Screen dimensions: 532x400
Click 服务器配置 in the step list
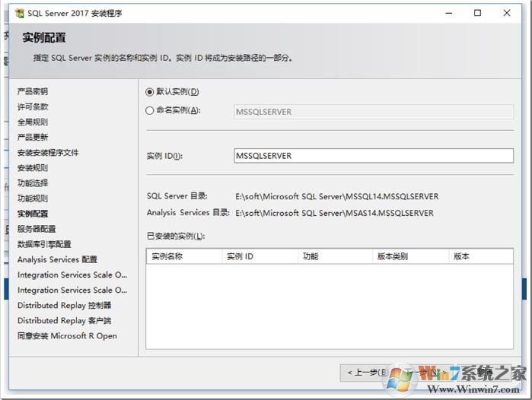[37, 229]
